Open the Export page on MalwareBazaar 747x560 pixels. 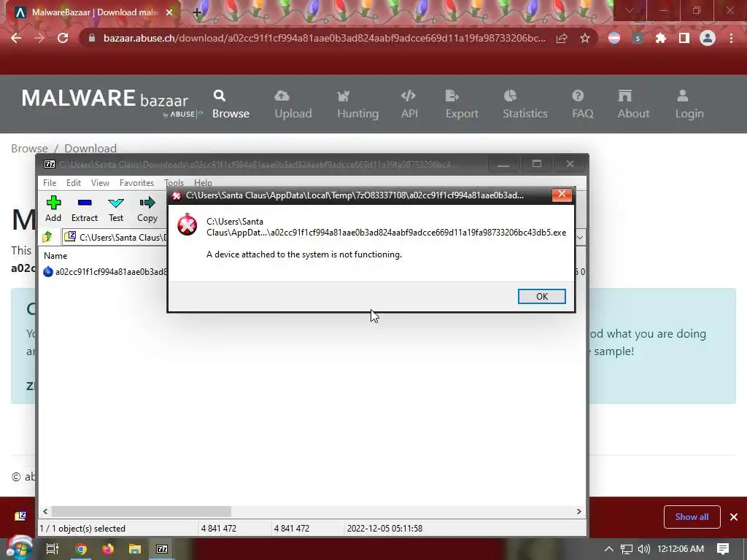point(462,104)
